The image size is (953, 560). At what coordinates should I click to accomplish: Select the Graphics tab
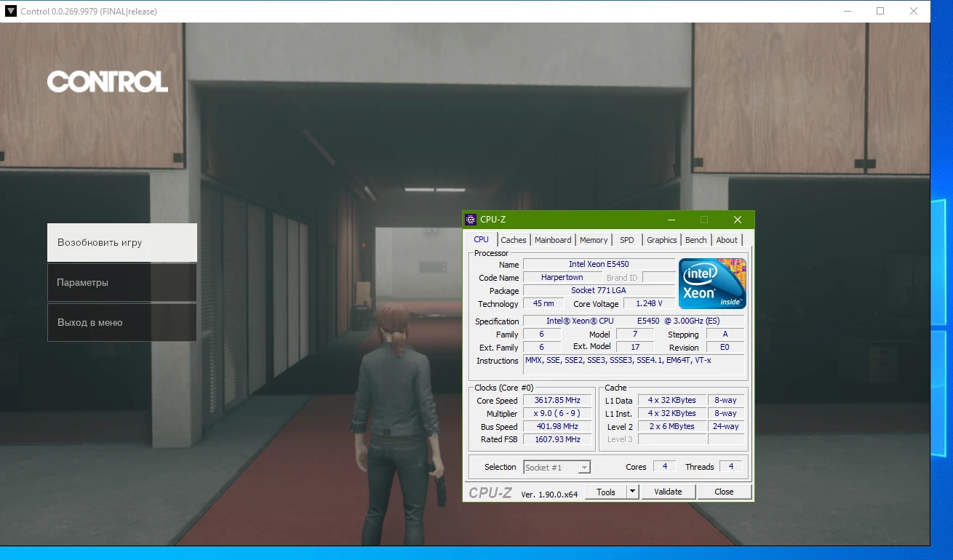pyautogui.click(x=661, y=240)
